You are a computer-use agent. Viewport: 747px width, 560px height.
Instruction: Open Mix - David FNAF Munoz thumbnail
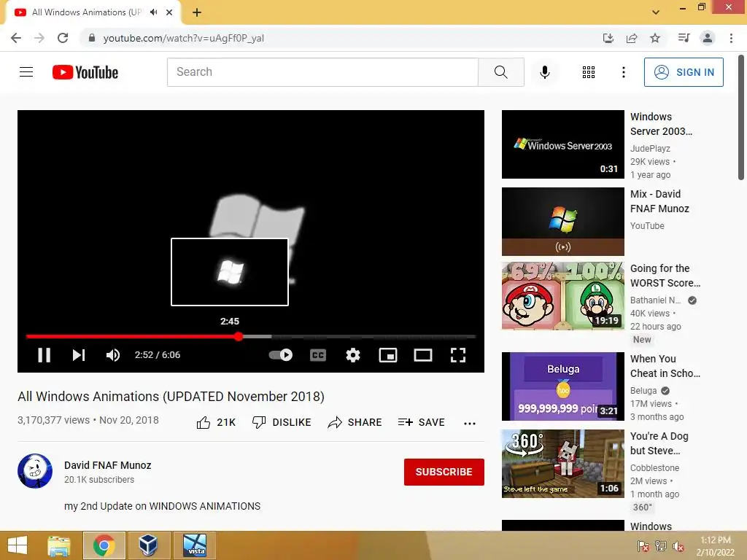point(563,222)
